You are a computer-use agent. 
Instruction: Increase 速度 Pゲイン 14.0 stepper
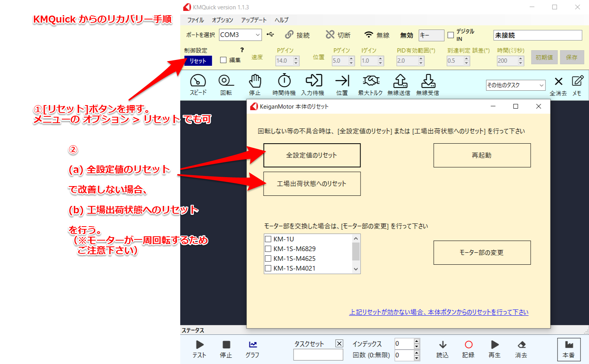pos(296,58)
